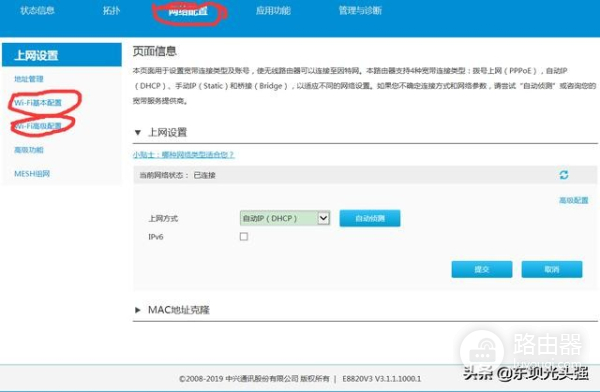The image size is (600, 392).
Task: Open the 小贴士 network type tip link
Action: pyautogui.click(x=183, y=155)
